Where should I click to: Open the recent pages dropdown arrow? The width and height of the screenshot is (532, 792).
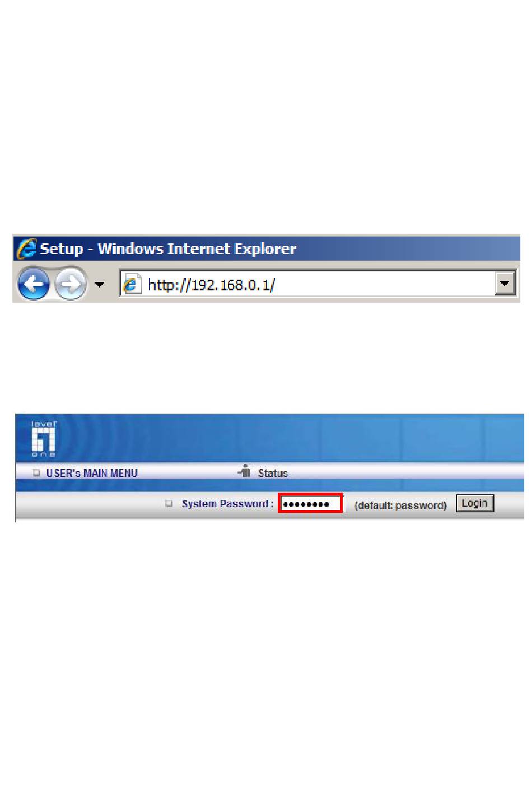pyautogui.click(x=100, y=285)
